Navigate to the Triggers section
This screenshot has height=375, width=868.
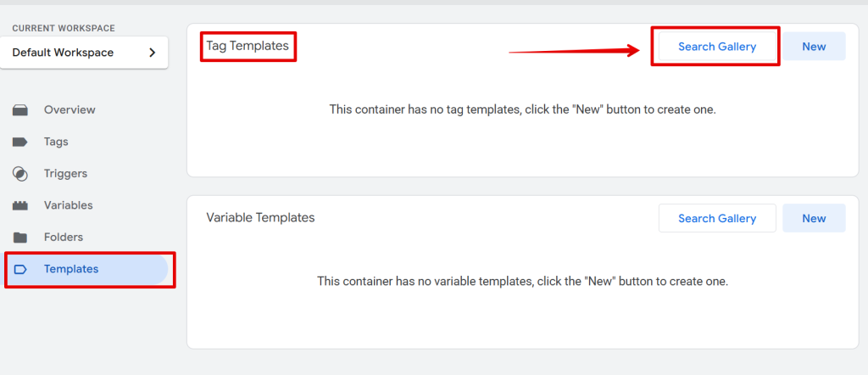click(x=65, y=174)
